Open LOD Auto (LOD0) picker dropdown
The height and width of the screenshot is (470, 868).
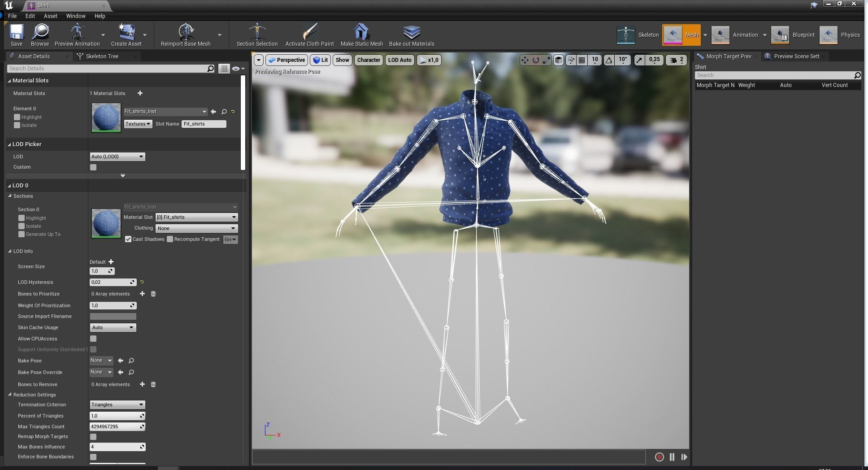(117, 157)
